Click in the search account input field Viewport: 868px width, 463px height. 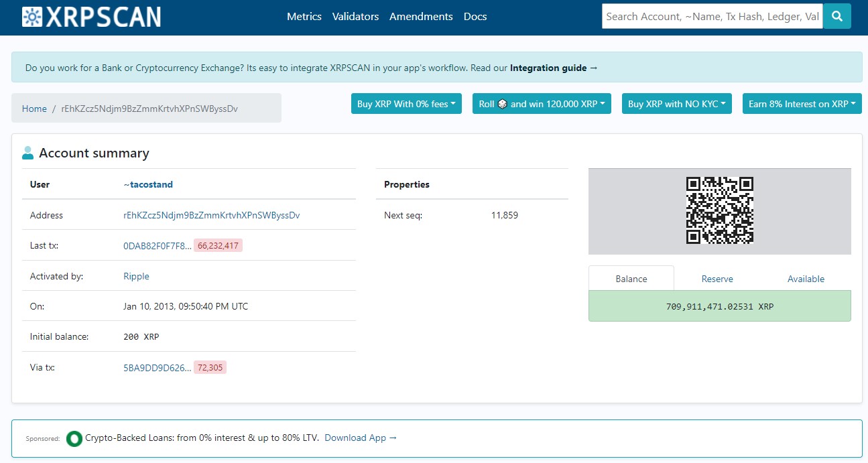[712, 17]
